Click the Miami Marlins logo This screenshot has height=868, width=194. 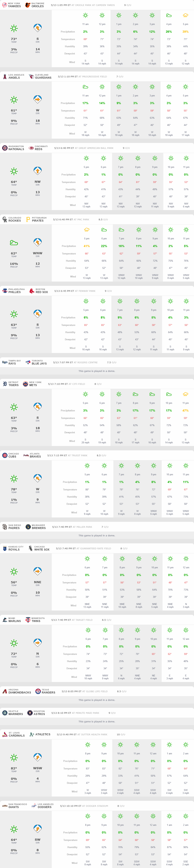point(5,620)
